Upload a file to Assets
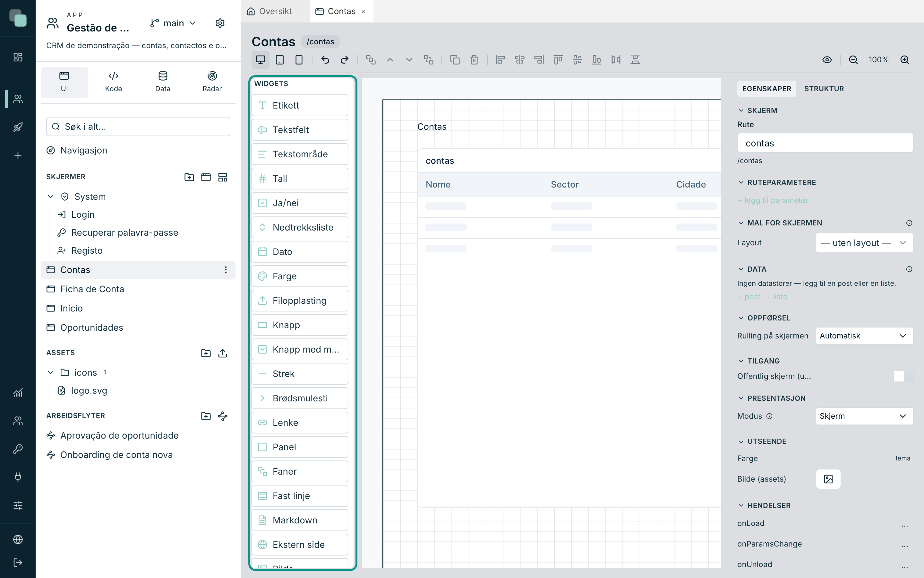This screenshot has width=924, height=578. coord(223,353)
